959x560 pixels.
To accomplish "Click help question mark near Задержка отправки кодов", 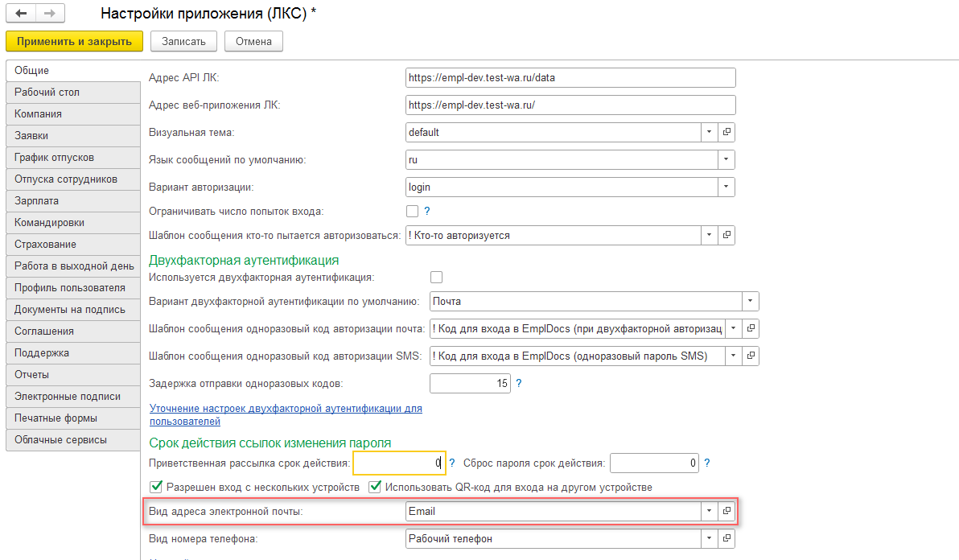I will coord(519,384).
